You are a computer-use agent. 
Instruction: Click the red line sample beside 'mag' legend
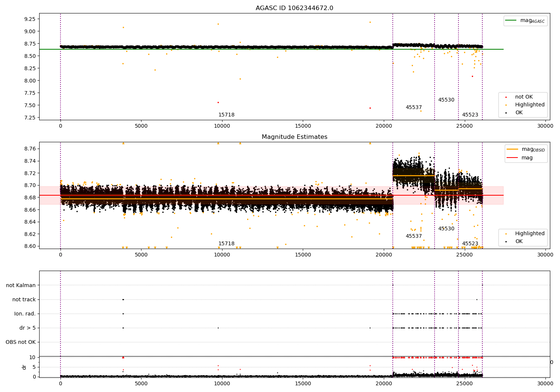512,158
